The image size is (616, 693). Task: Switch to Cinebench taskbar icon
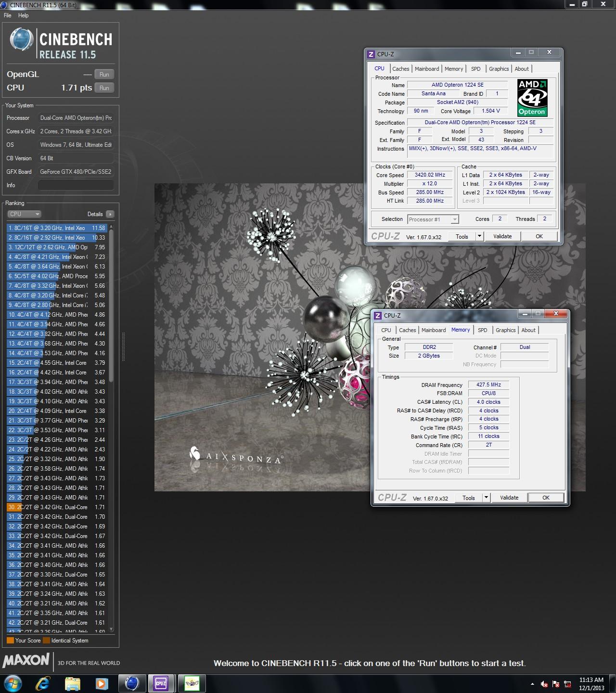(x=132, y=683)
